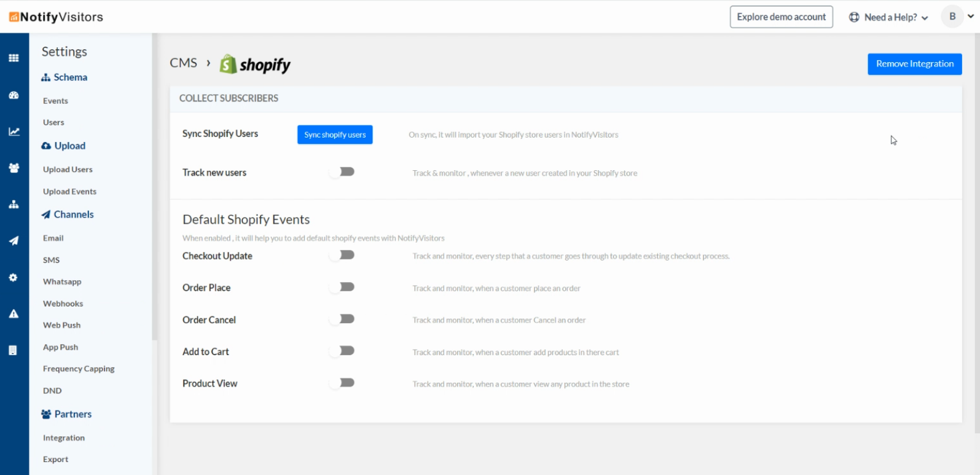Image resolution: width=980 pixels, height=475 pixels.
Task: Click the Partners section heading
Action: [x=73, y=414]
